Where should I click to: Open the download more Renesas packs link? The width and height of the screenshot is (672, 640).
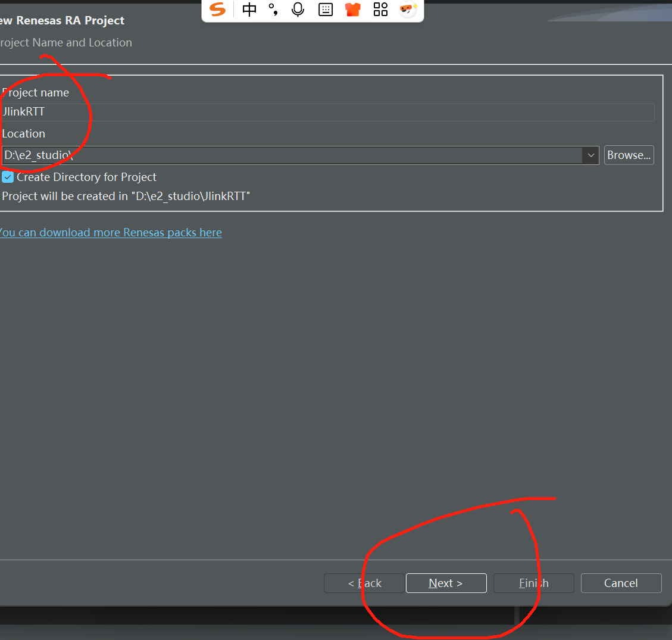pyautogui.click(x=111, y=232)
